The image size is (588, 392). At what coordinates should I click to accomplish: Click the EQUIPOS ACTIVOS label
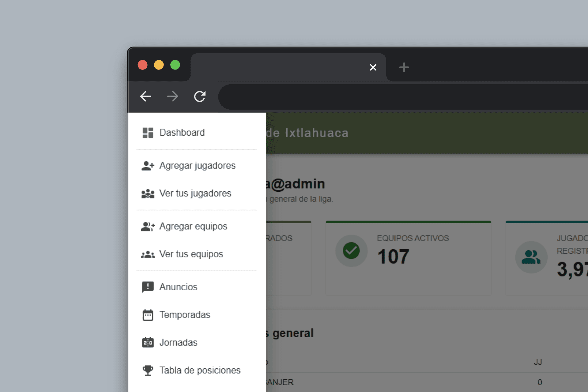[413, 238]
